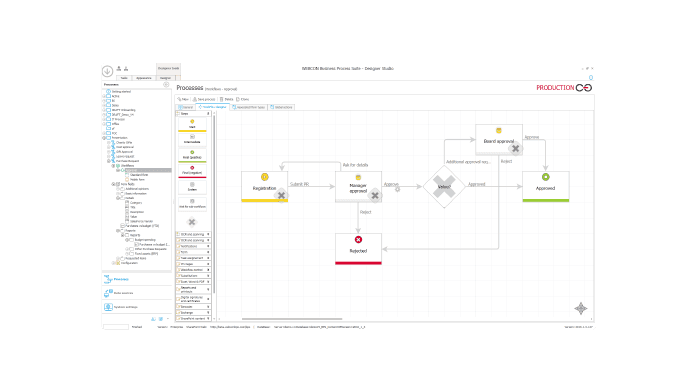Click the Delete toolbar button

(226, 99)
